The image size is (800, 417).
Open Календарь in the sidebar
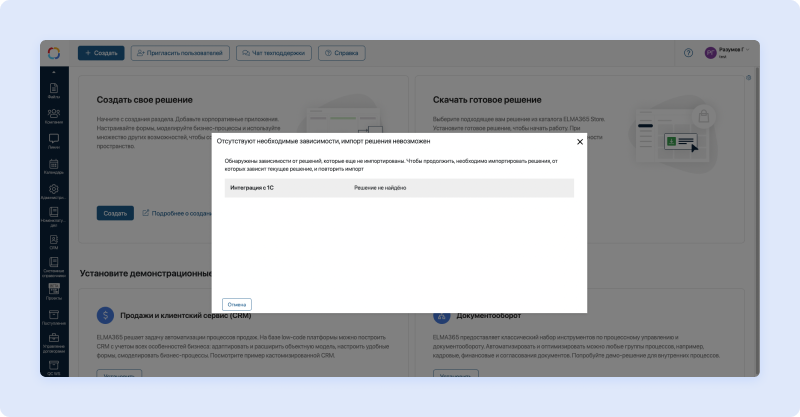tap(54, 165)
